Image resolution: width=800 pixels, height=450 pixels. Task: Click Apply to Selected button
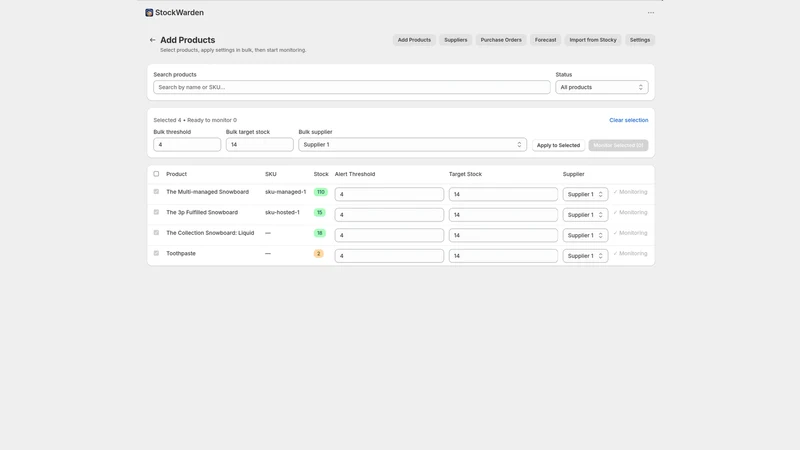[x=558, y=145]
